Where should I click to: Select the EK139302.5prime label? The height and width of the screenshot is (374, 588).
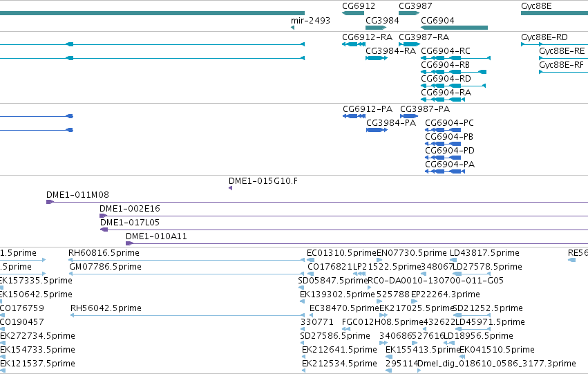[x=337, y=295]
